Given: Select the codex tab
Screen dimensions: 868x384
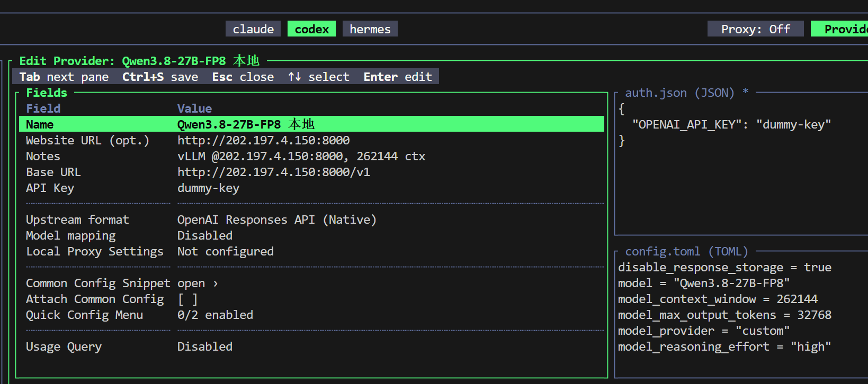Looking at the screenshot, I should [x=312, y=29].
